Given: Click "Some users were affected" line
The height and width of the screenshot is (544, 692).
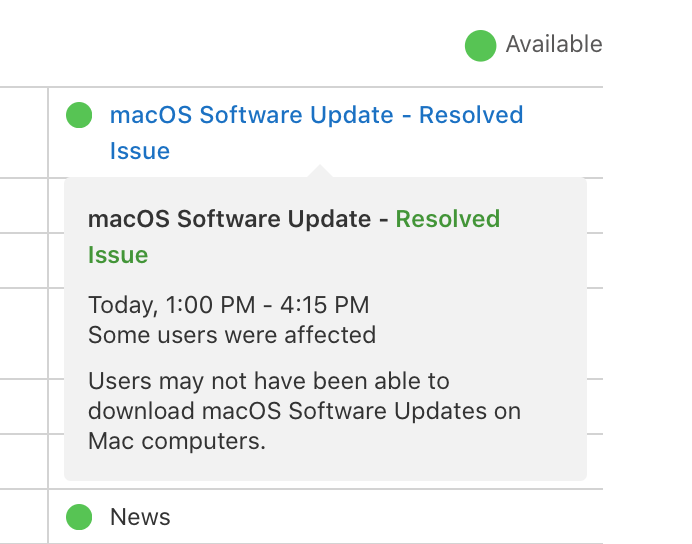Looking at the screenshot, I should click(232, 335).
